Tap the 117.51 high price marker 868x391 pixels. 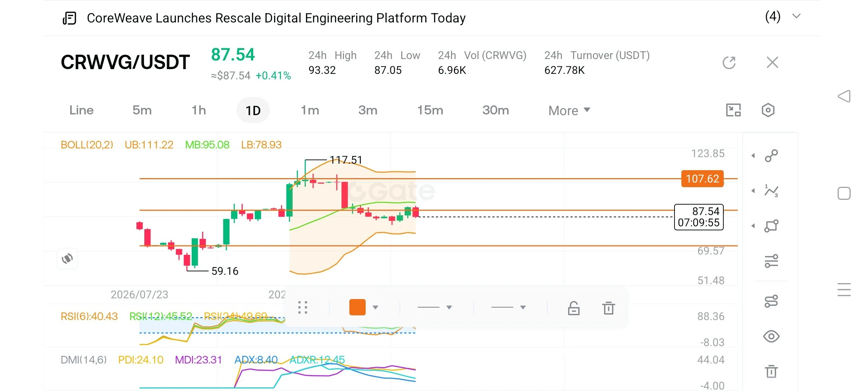346,160
